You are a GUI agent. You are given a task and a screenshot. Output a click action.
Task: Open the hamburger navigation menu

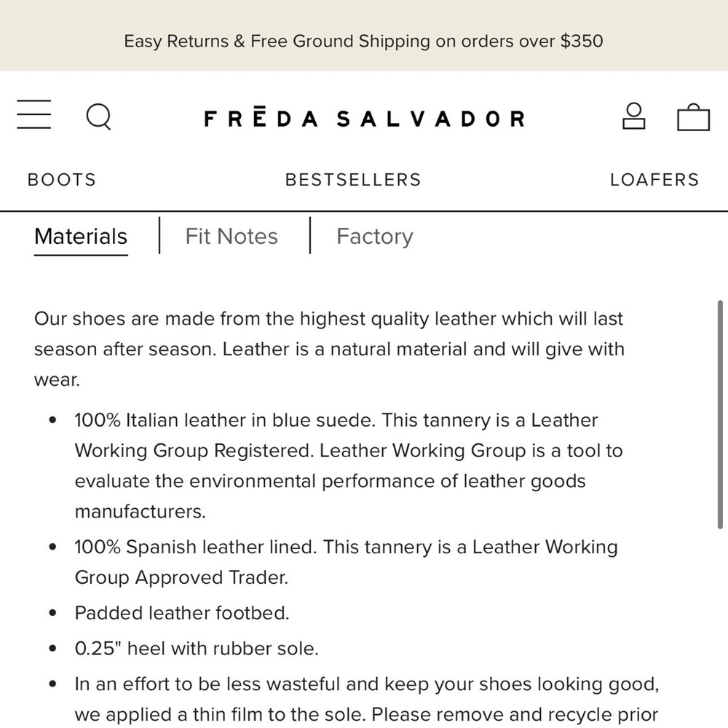(x=34, y=114)
